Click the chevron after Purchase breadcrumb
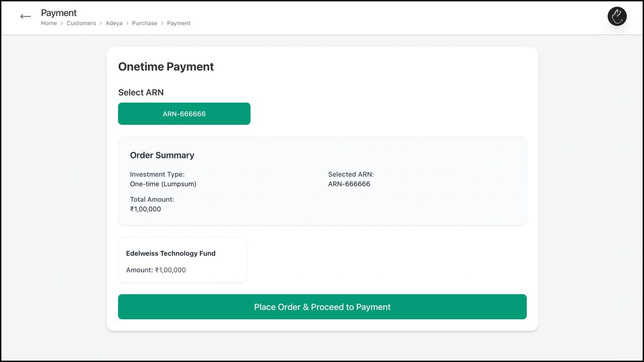 pyautogui.click(x=162, y=23)
